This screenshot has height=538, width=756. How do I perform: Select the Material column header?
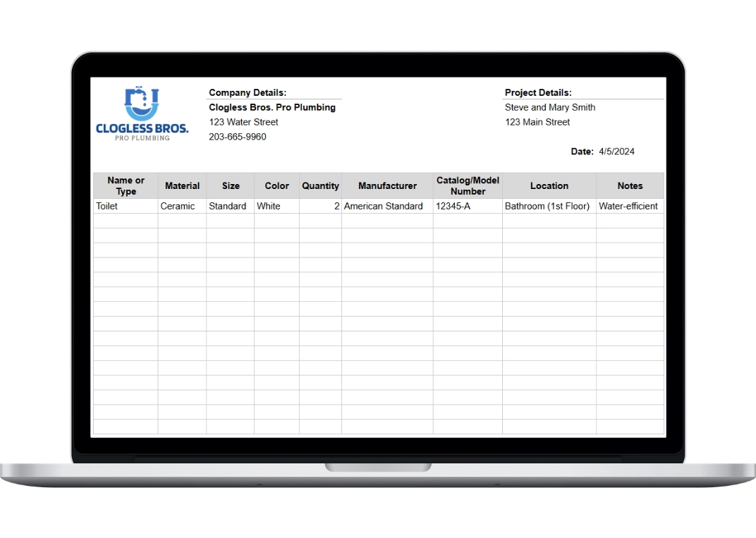182,186
